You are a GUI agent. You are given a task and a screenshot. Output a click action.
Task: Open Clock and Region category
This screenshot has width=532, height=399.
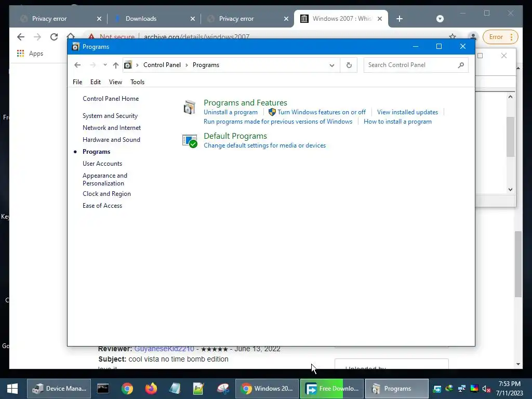click(107, 194)
